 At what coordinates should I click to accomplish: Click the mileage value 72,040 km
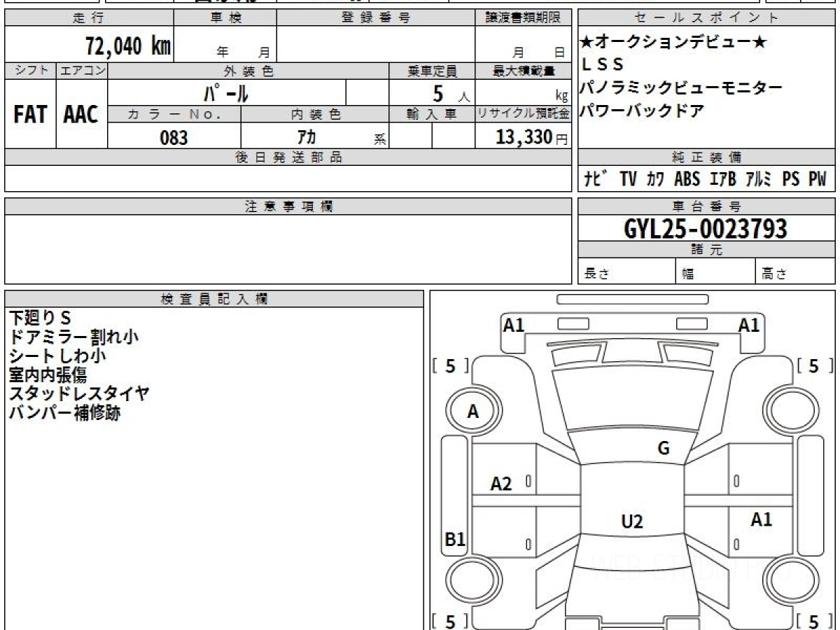click(x=128, y=46)
